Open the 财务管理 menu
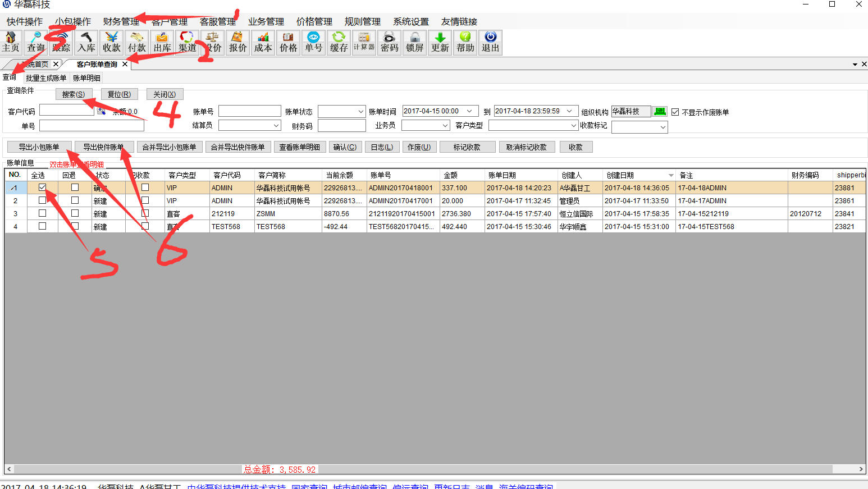 [x=121, y=21]
